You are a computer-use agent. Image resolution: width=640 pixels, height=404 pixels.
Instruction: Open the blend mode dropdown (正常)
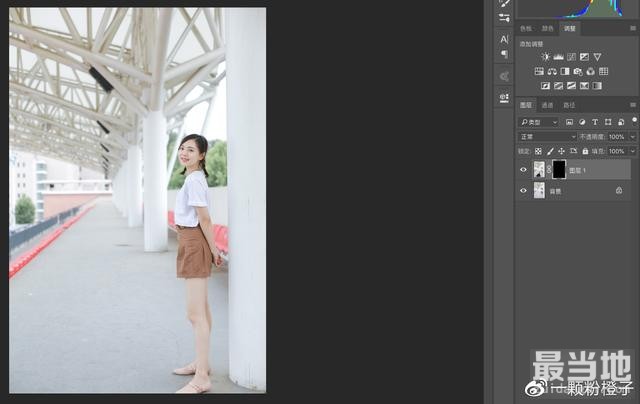(547, 136)
